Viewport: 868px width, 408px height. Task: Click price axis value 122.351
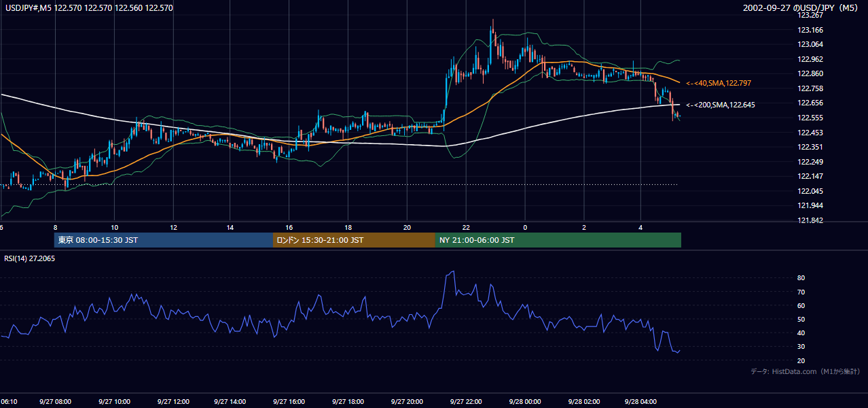click(x=811, y=147)
